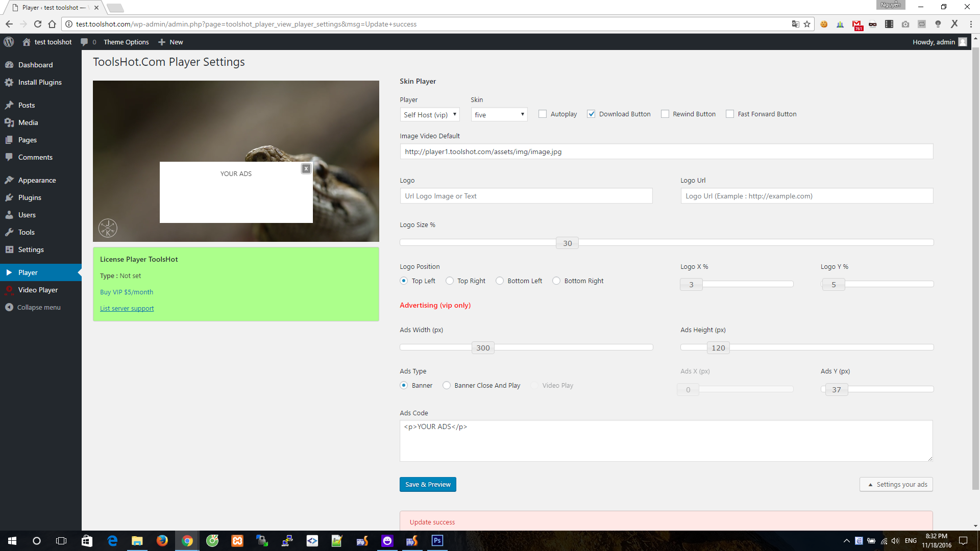This screenshot has height=551, width=980.
Task: Click the Collapse menu arrow icon
Action: click(x=9, y=307)
